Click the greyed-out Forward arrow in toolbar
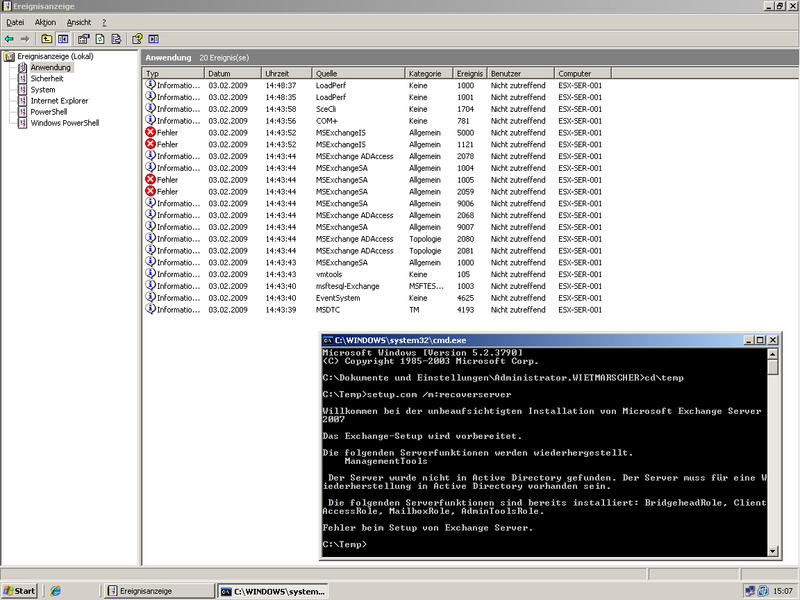Viewport: 800px width, 600px height. 25,39
